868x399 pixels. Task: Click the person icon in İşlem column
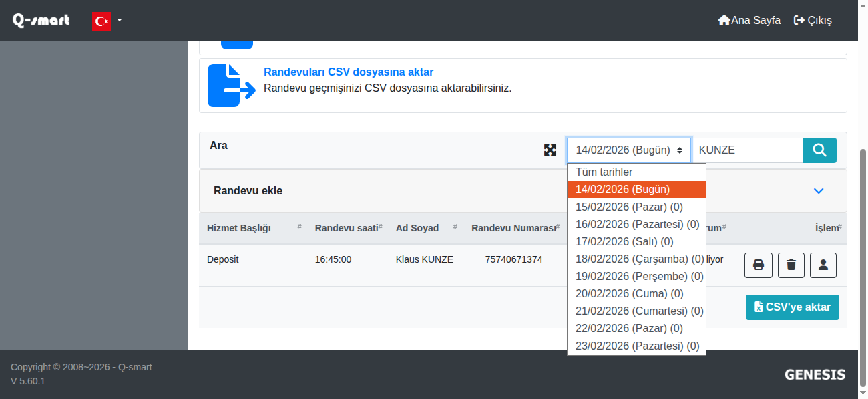823,265
